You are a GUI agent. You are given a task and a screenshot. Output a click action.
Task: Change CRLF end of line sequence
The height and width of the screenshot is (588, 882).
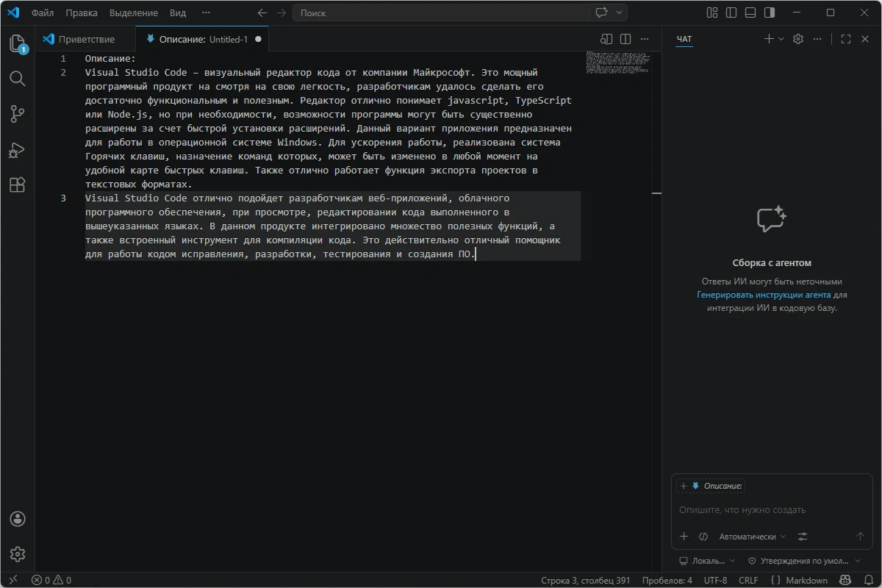(748, 580)
